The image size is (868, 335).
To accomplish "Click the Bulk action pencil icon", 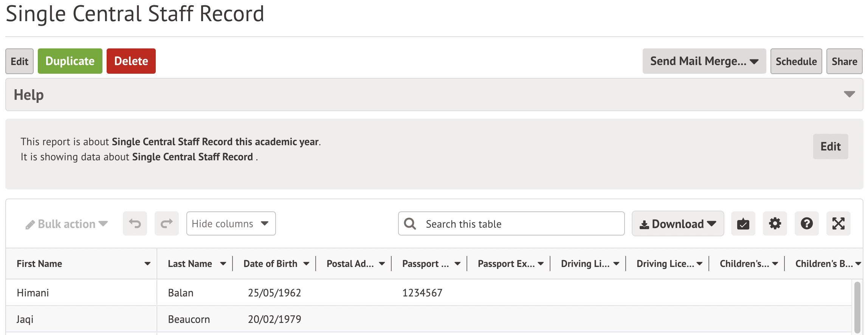I will point(30,225).
